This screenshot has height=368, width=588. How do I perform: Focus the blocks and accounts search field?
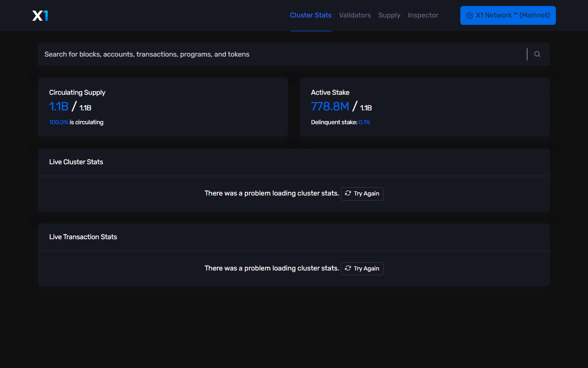[x=282, y=54]
